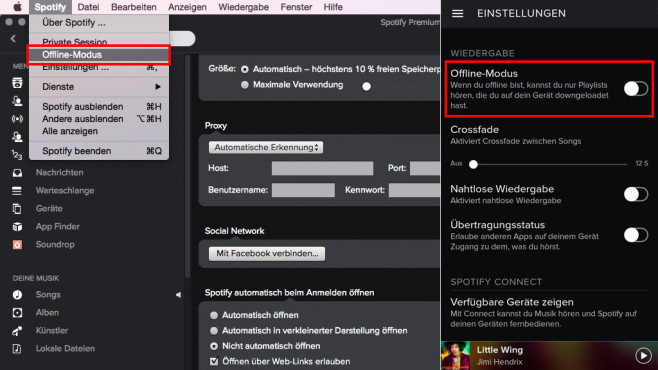The image size is (658, 370).
Task: Open hamburger menu in Einstellungen panel
Action: click(x=457, y=13)
